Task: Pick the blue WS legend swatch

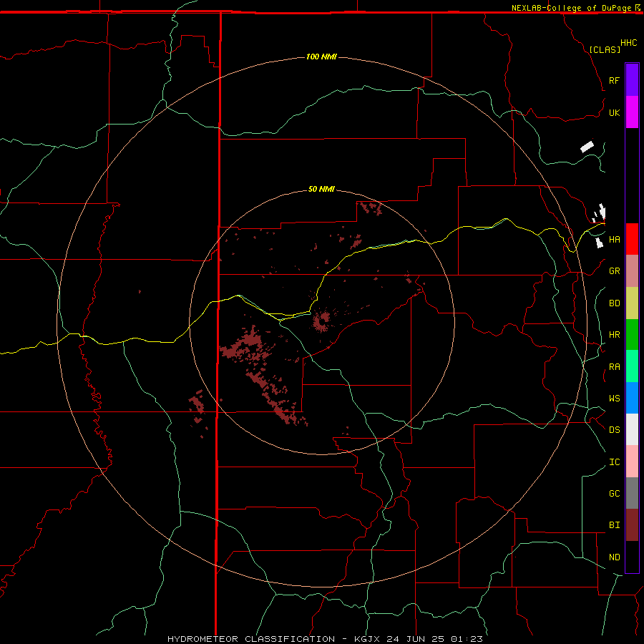Action: pos(632,398)
